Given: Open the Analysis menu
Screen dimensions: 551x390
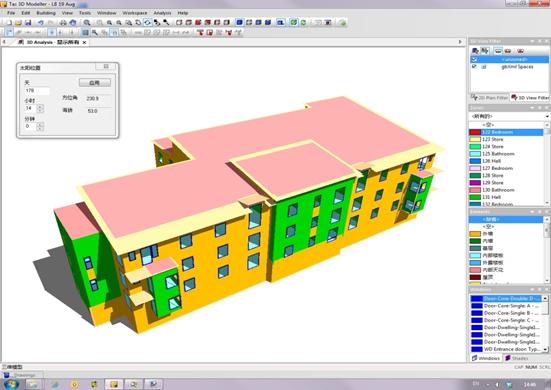Looking at the screenshot, I should (x=162, y=13).
